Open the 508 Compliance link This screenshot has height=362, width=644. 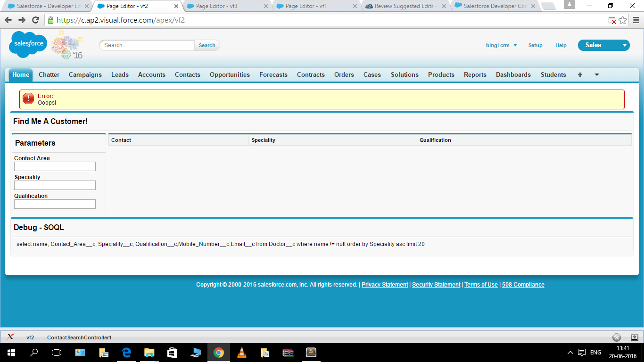pyautogui.click(x=523, y=285)
